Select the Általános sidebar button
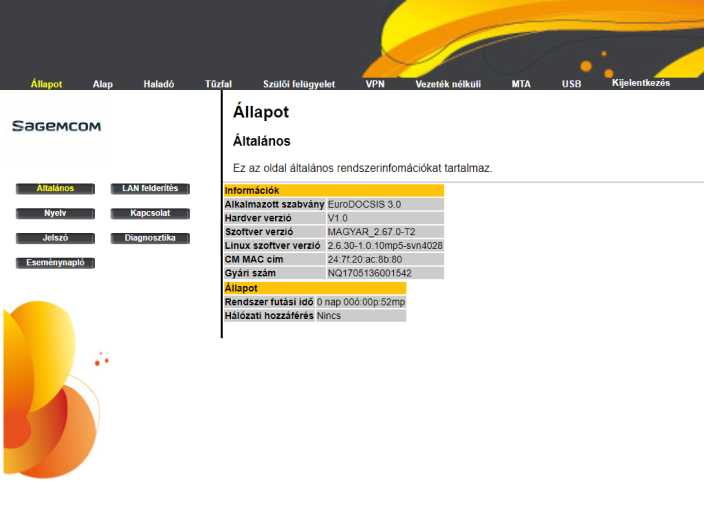The height and width of the screenshot is (514, 704). [x=56, y=188]
